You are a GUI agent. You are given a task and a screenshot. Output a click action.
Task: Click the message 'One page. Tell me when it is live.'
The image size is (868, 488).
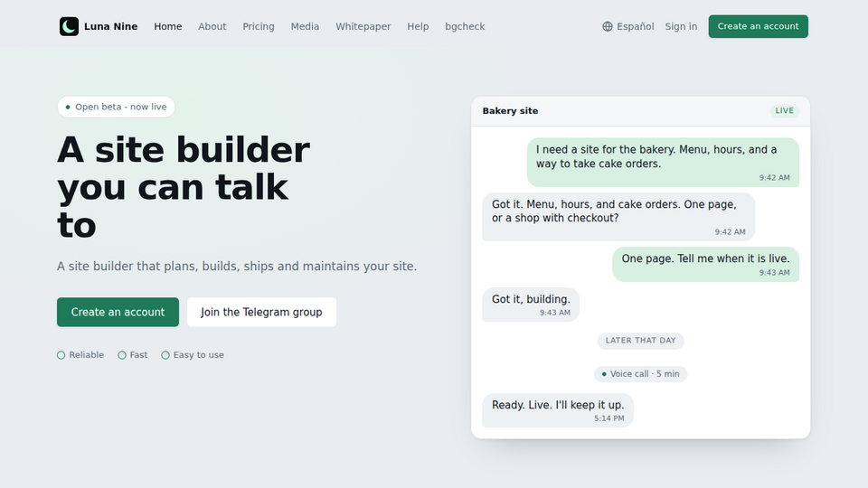(x=705, y=264)
